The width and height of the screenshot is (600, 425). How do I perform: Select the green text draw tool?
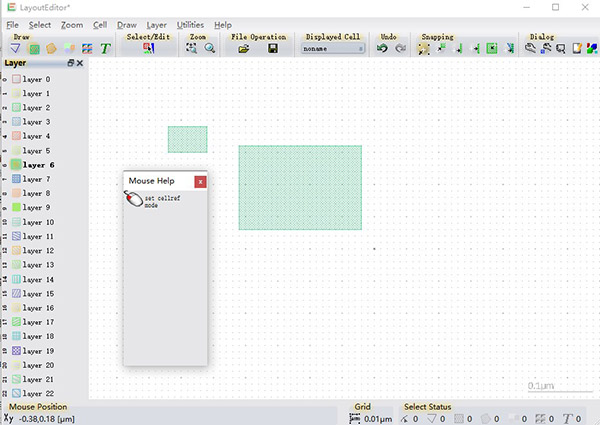click(105, 49)
